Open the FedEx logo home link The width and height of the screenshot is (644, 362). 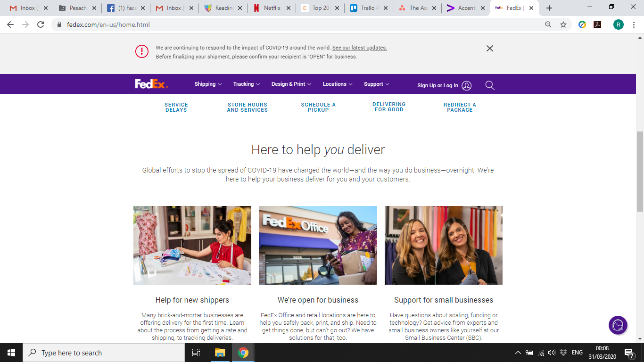coord(151,84)
